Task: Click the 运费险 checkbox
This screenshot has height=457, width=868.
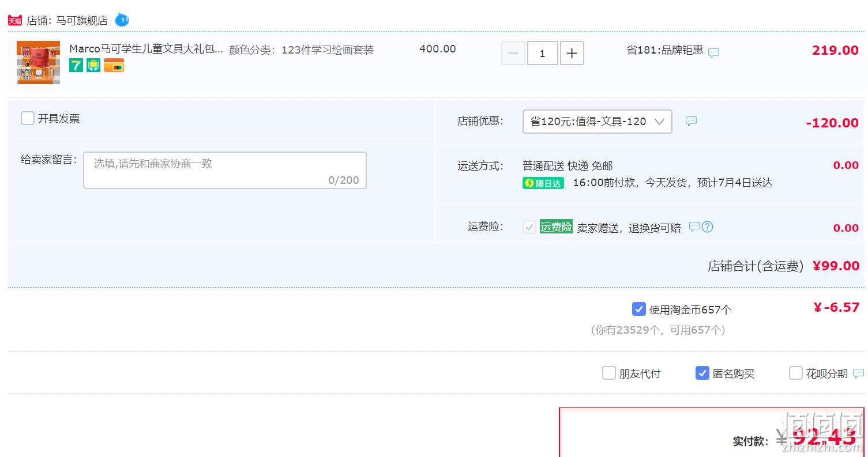Action: tap(529, 227)
